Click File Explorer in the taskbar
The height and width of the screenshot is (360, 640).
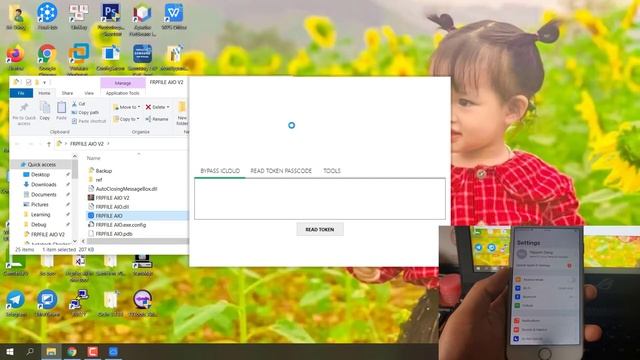[x=51, y=351]
